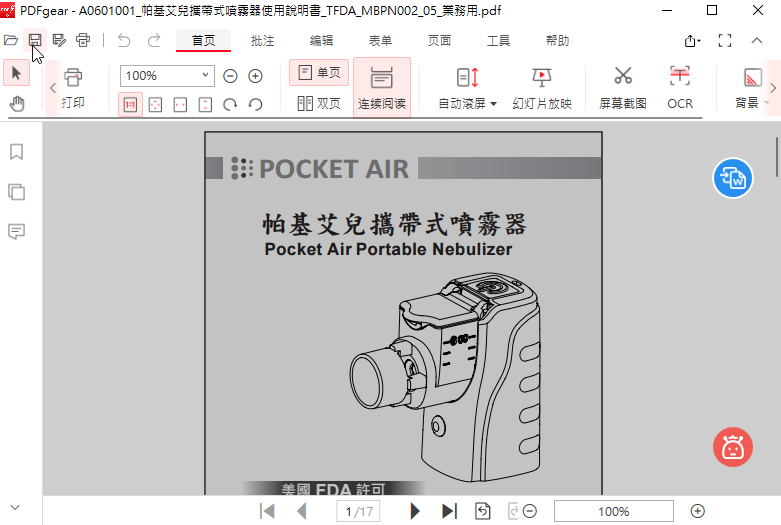Image resolution: width=781 pixels, height=525 pixels.
Task: Choose the fit width view icon
Action: tap(180, 105)
